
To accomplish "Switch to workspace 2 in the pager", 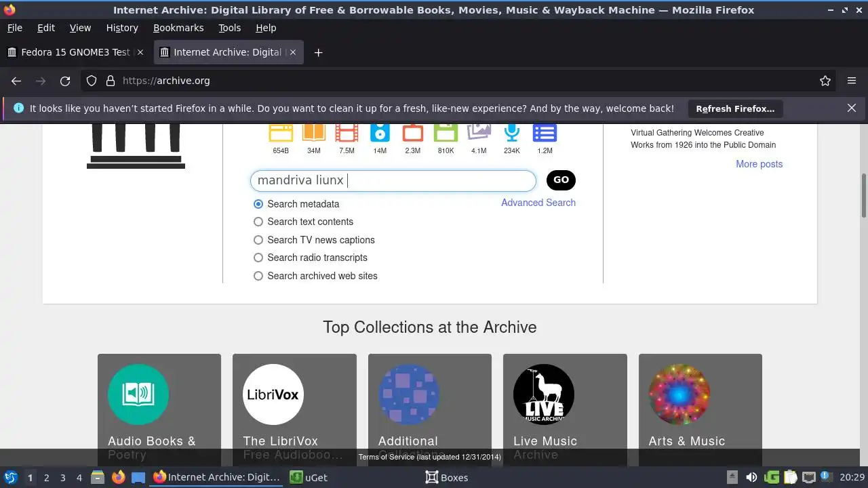I will (x=46, y=477).
